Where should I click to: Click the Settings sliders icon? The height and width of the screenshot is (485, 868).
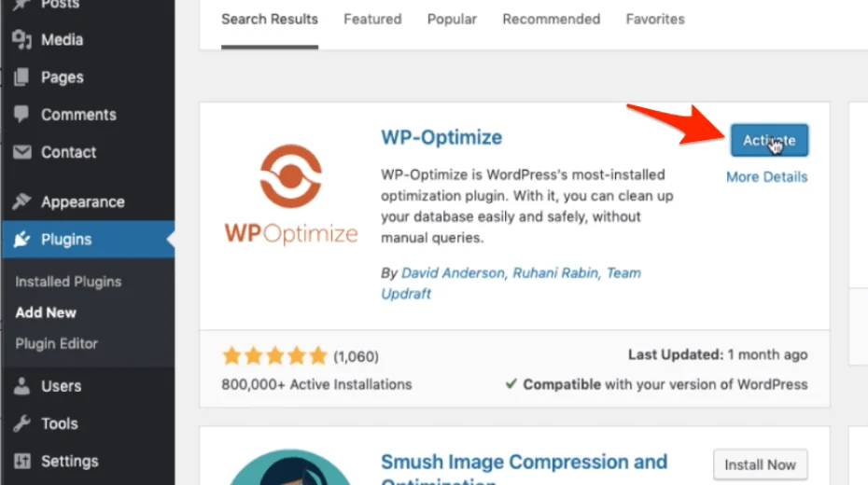point(21,461)
